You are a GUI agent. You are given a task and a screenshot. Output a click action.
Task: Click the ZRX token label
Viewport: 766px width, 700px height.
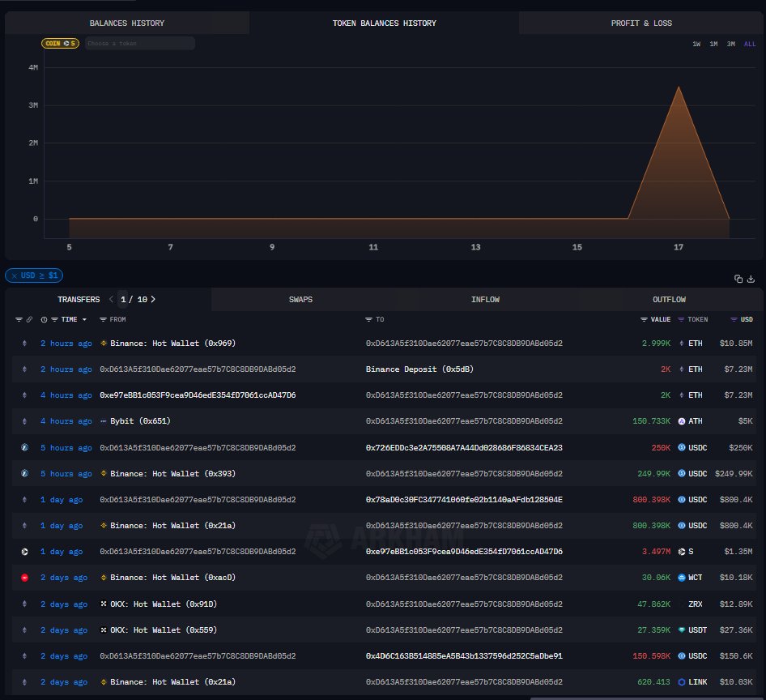696,604
